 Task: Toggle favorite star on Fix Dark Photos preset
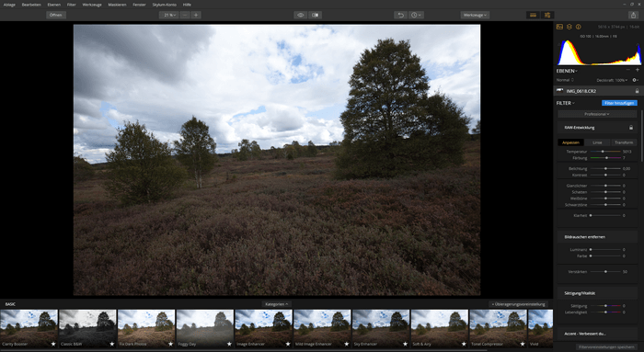[x=170, y=345]
